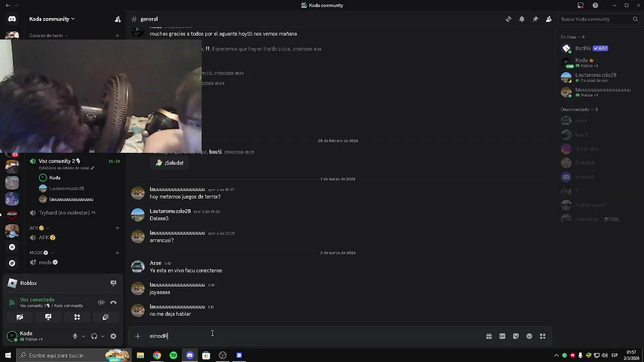The height and width of the screenshot is (362, 644).
Task: Expand headphone output options arrow
Action: (x=102, y=336)
